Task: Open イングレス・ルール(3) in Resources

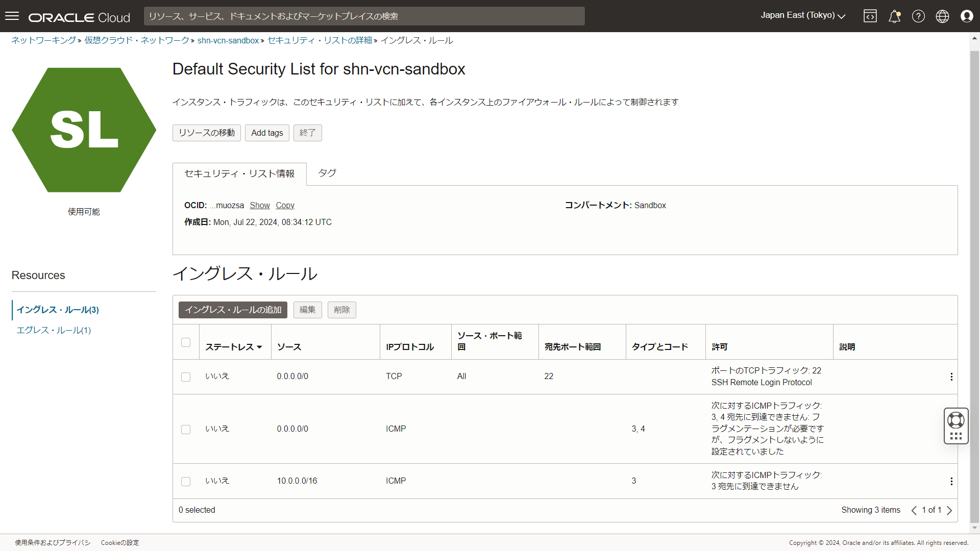Action: coord(58,310)
